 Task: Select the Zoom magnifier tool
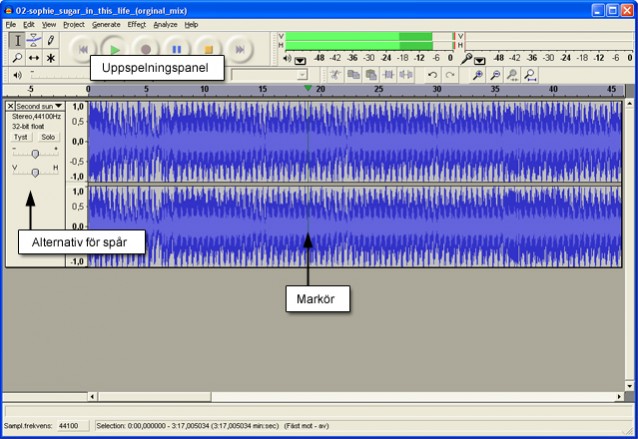click(x=17, y=58)
